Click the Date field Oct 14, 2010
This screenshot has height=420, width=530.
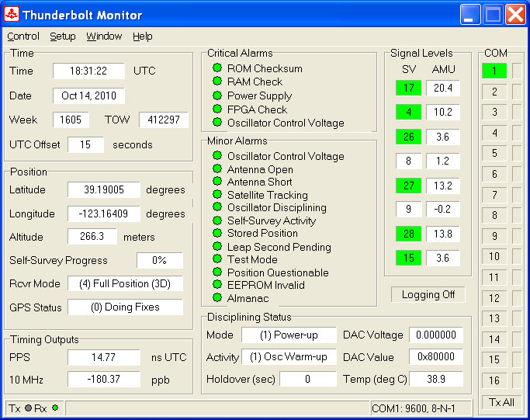click(88, 95)
